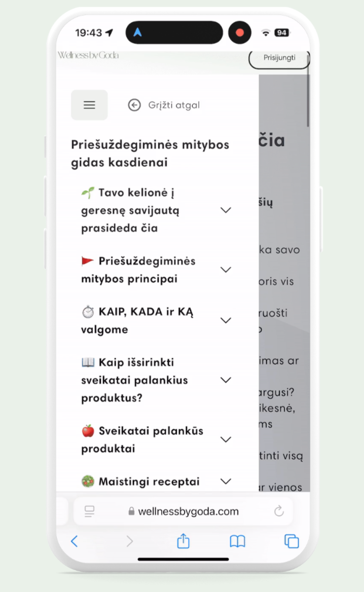Click the back arrow circle icon
Image resolution: width=364 pixels, height=592 pixels.
[134, 105]
